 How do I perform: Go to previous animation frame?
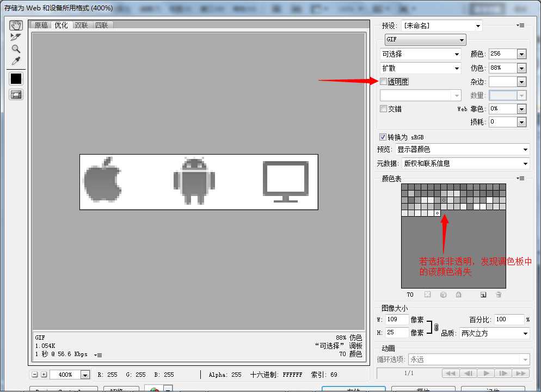pyautogui.click(x=468, y=373)
